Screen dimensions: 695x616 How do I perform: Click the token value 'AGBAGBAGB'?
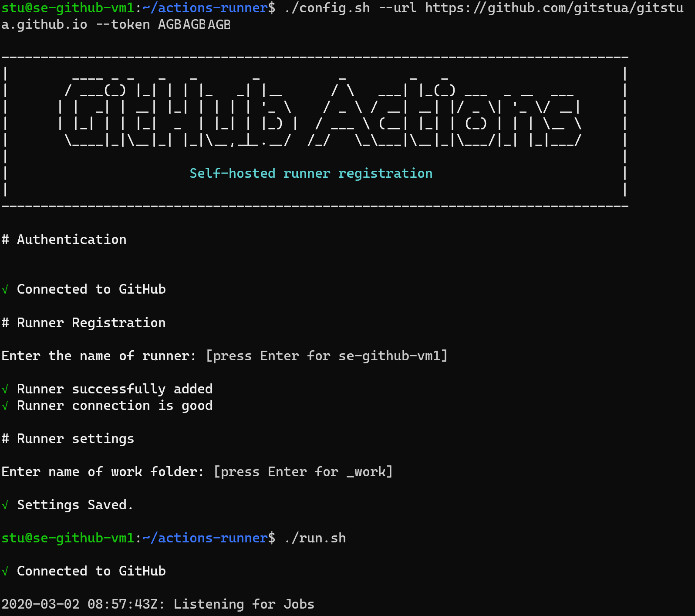click(194, 24)
